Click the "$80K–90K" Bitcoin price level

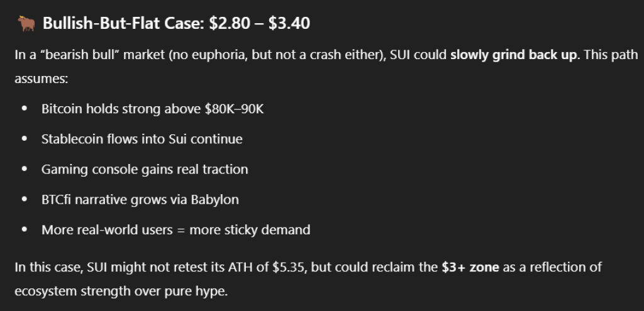point(234,109)
